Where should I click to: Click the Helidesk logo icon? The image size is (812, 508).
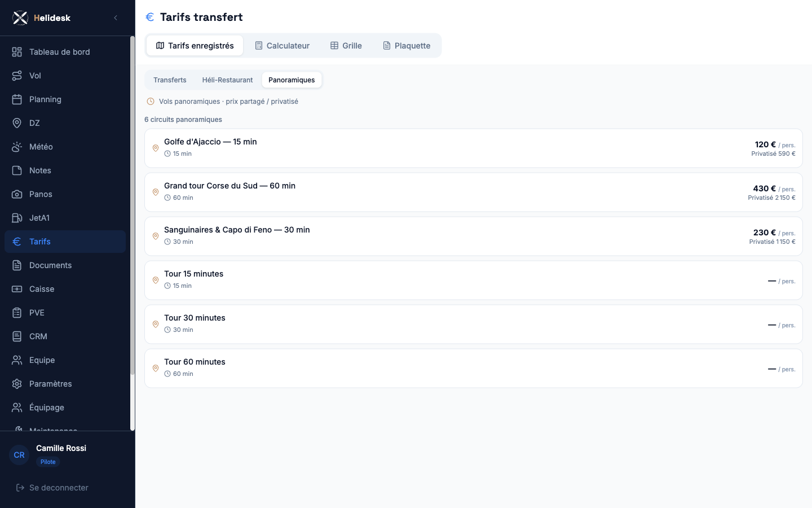tap(20, 18)
